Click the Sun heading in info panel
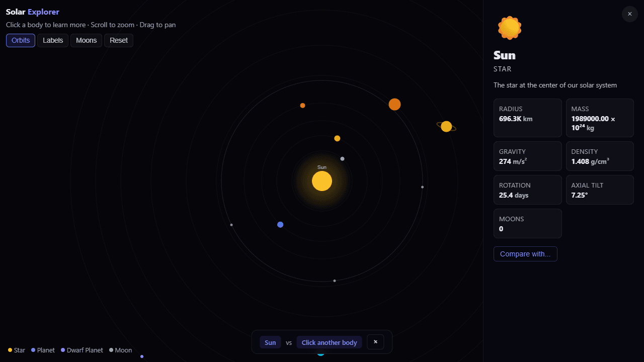Viewport: 644px width, 362px height. (x=505, y=55)
